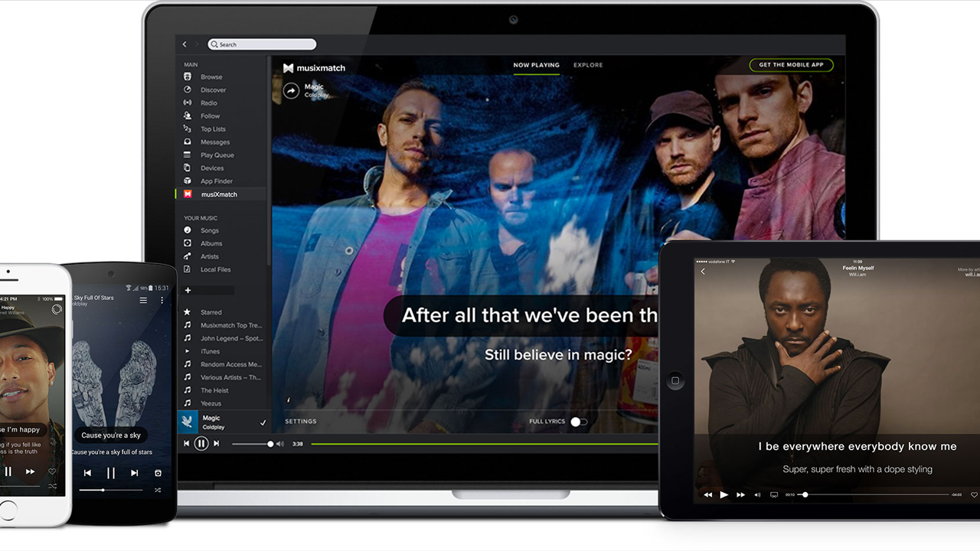Click the laptop Search field
980x551 pixels.
point(262,44)
